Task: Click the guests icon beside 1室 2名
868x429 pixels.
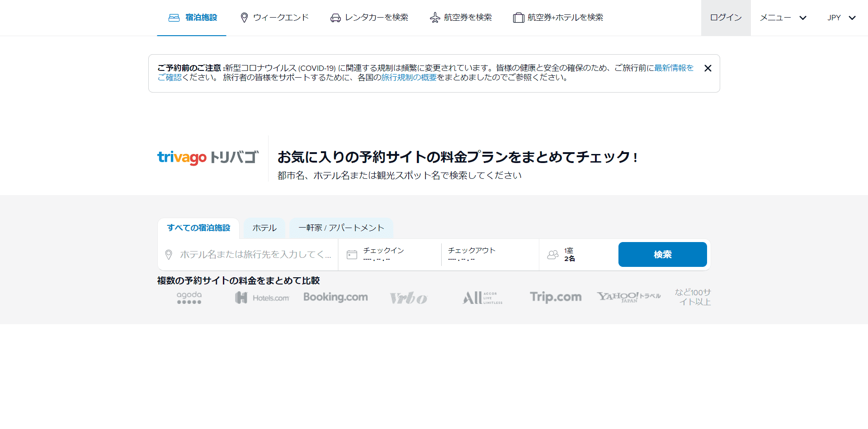Action: (x=553, y=255)
